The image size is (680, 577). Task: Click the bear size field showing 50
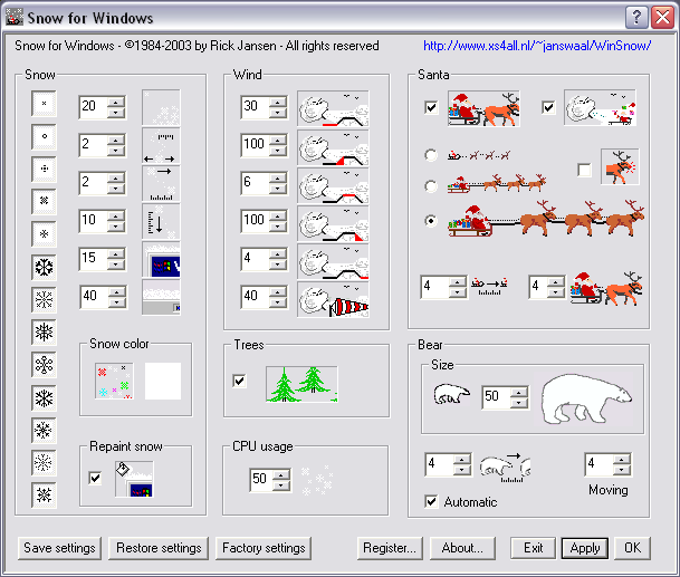(x=496, y=397)
